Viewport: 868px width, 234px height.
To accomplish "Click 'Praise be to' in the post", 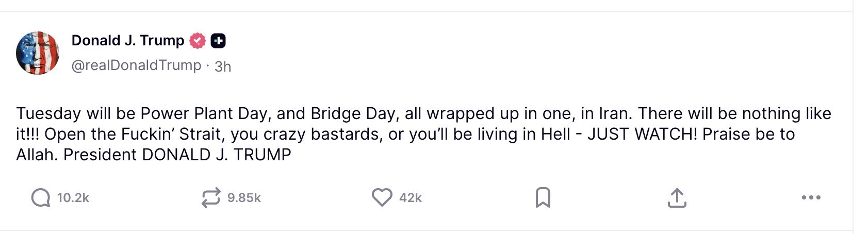I will pyautogui.click(x=748, y=134).
